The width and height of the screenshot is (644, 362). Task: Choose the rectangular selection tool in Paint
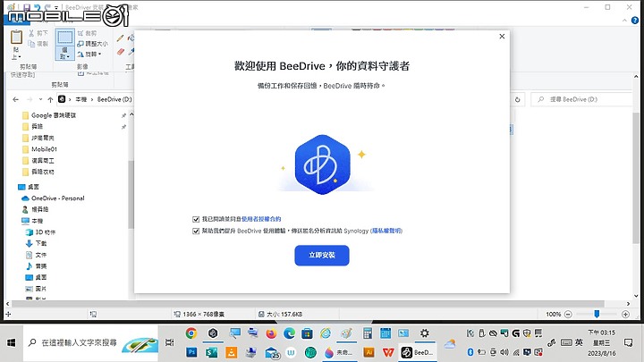[65, 38]
